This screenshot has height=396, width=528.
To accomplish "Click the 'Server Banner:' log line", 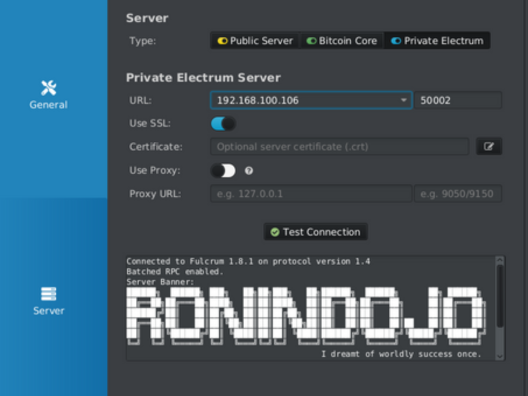I will click(160, 282).
